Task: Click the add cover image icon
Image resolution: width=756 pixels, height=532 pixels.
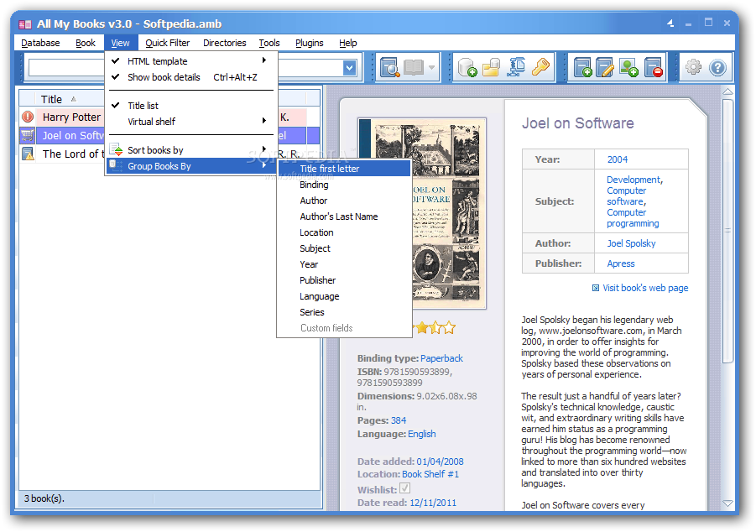Action: 628,67
